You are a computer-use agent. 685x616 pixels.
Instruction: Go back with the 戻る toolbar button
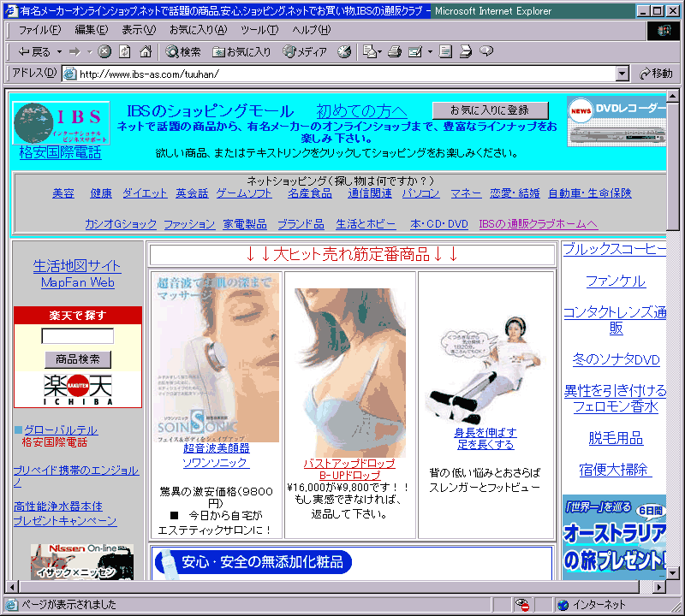tap(33, 51)
